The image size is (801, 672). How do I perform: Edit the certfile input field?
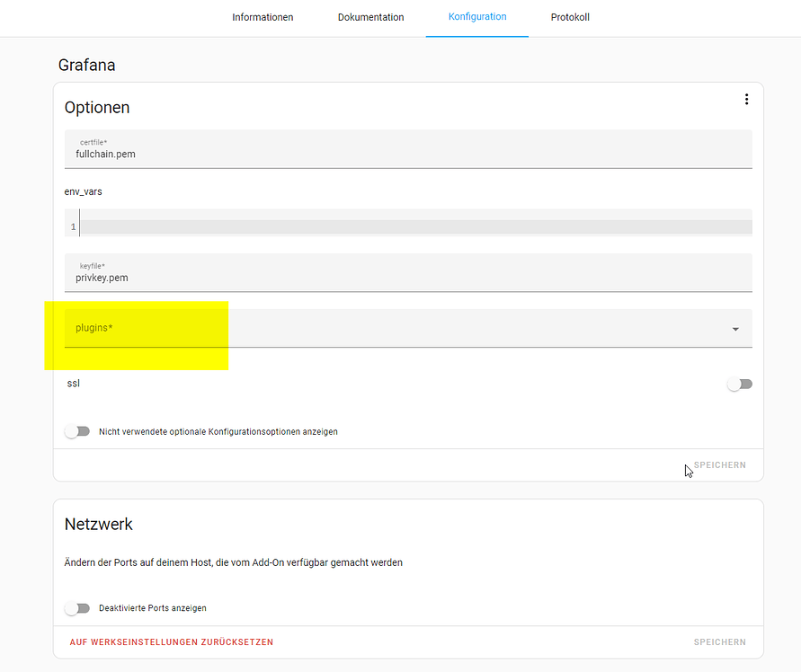tap(408, 149)
